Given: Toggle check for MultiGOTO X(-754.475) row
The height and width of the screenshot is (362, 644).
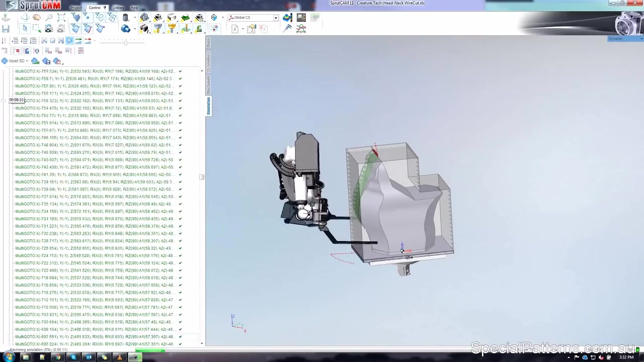Looking at the screenshot, I should point(180,108).
